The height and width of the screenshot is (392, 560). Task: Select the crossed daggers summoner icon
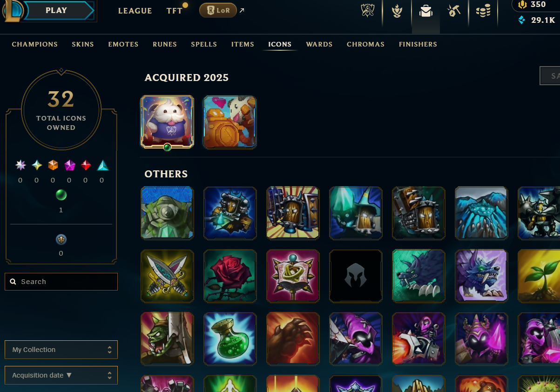pyautogui.click(x=167, y=276)
